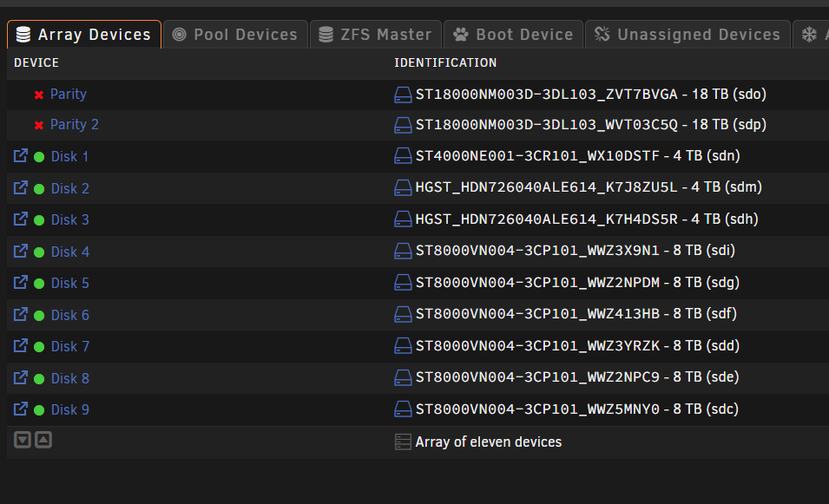Click the drive icon beside WWZ2NPDM disk
Viewport: 829px width, 504px height.
pos(403,283)
